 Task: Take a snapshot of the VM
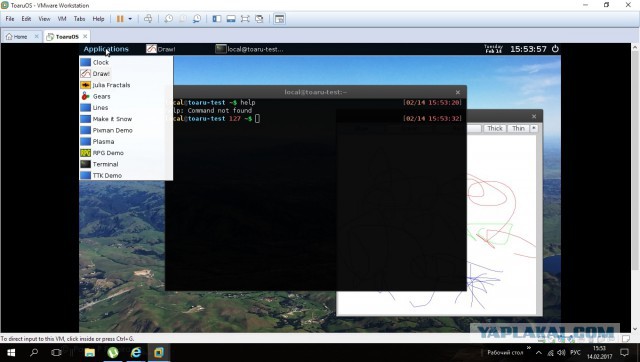click(x=169, y=19)
